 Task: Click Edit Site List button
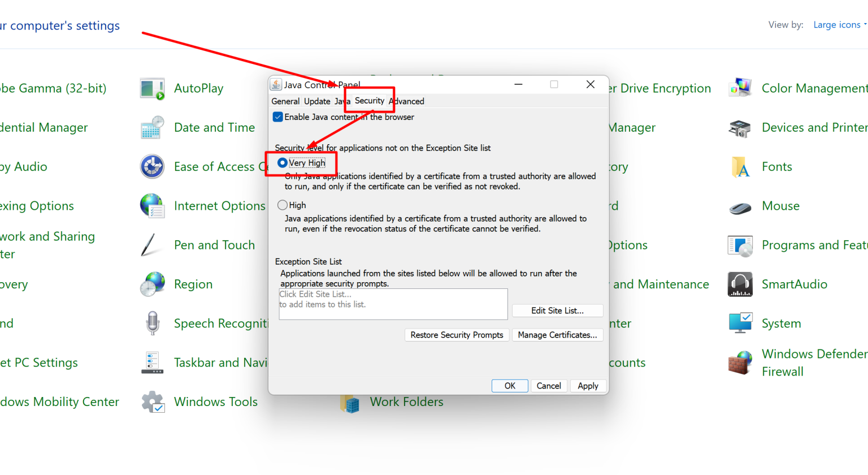[557, 310]
